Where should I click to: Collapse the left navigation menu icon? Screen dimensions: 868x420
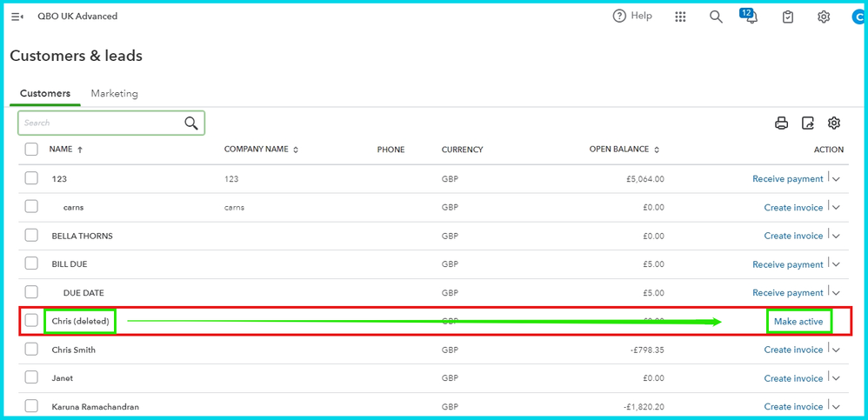click(x=17, y=17)
